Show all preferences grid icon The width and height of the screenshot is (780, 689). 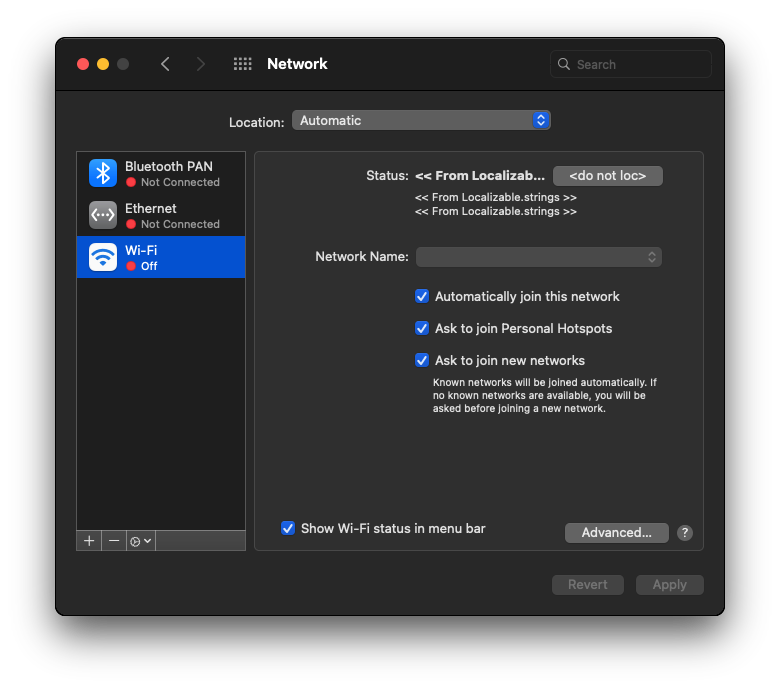[243, 64]
